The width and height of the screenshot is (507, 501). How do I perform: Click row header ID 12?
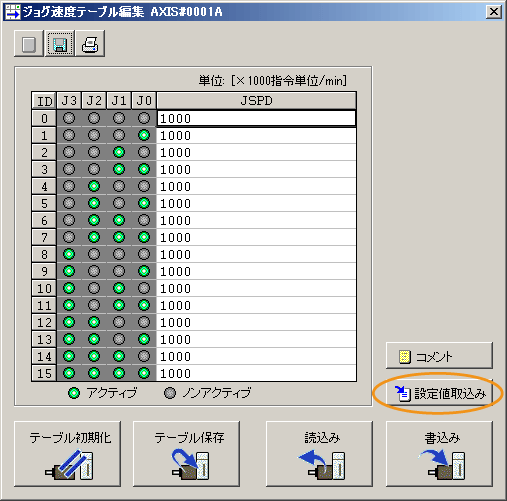44,322
